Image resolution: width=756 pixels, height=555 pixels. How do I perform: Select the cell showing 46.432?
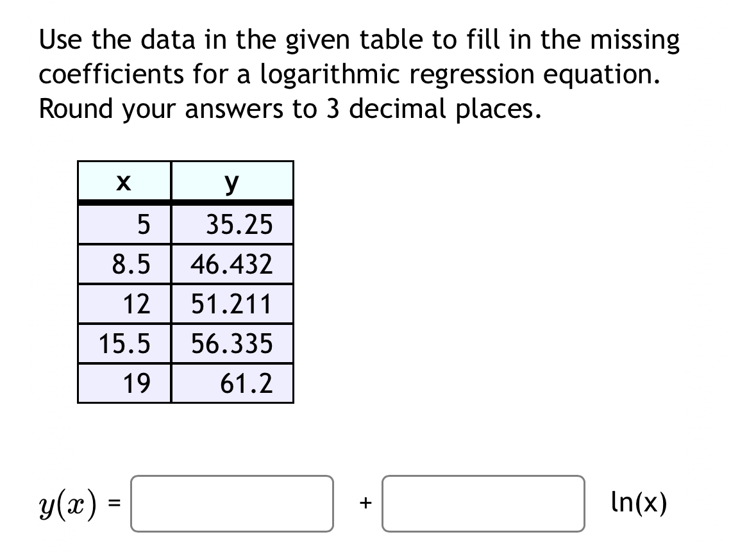pos(231,264)
